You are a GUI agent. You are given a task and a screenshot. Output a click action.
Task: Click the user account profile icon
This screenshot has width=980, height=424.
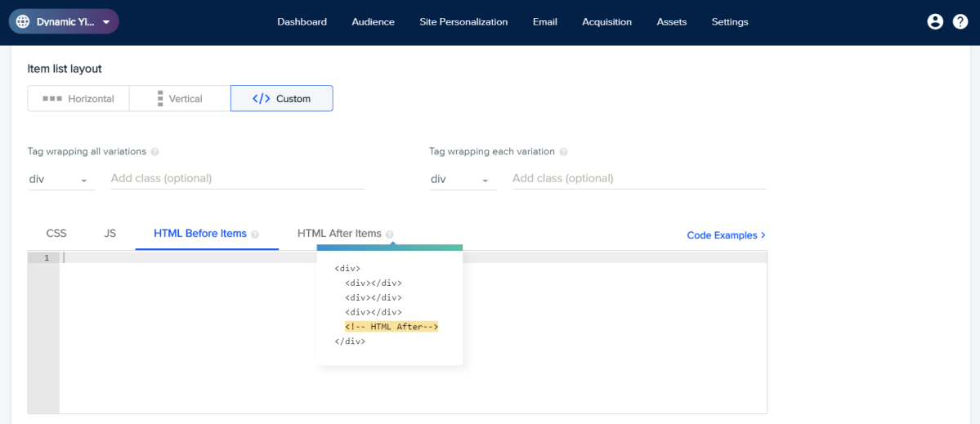[x=935, y=22]
